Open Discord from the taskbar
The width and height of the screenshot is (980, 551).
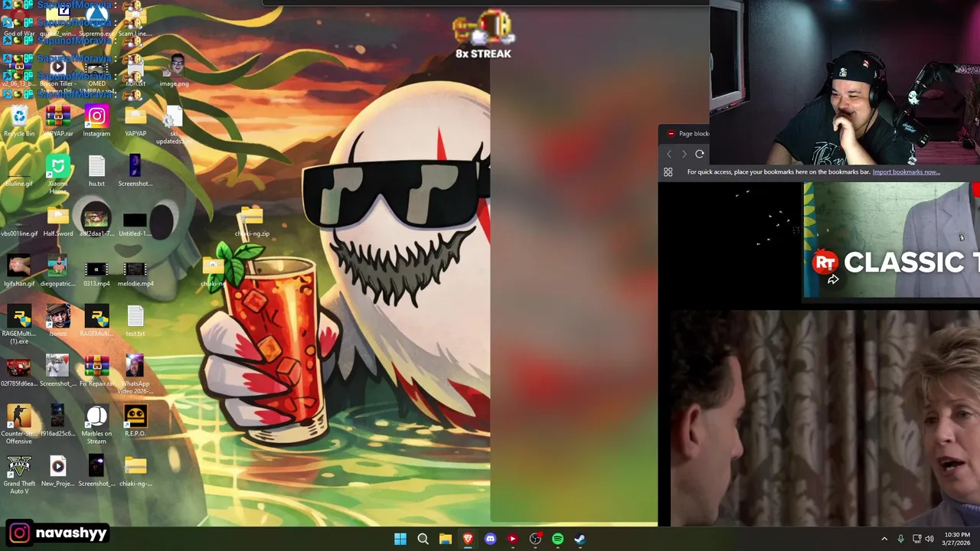pyautogui.click(x=490, y=539)
